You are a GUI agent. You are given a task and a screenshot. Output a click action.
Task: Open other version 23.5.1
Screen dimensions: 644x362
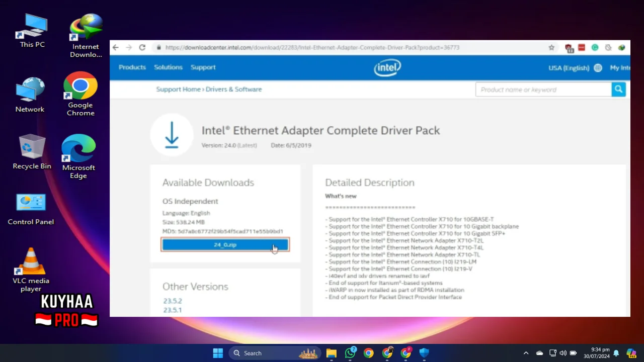coord(173,310)
